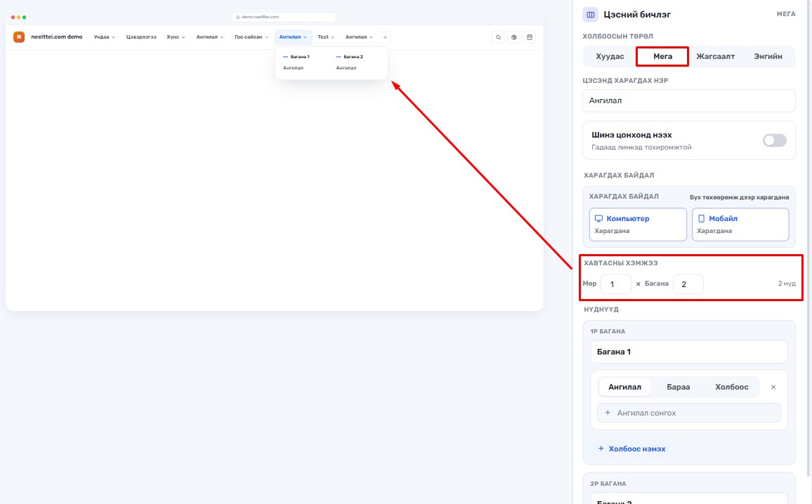The image size is (812, 504).
Task: Select the Мега link type tab
Action: (662, 56)
